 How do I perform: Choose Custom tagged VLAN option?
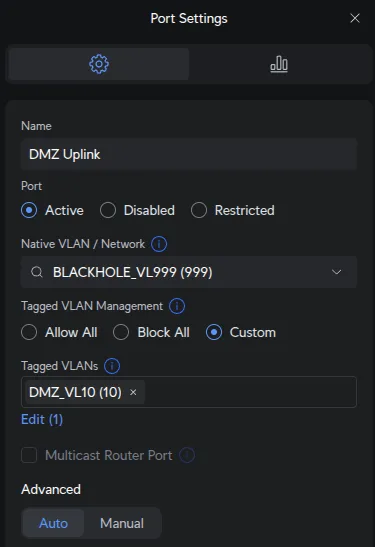(x=214, y=332)
